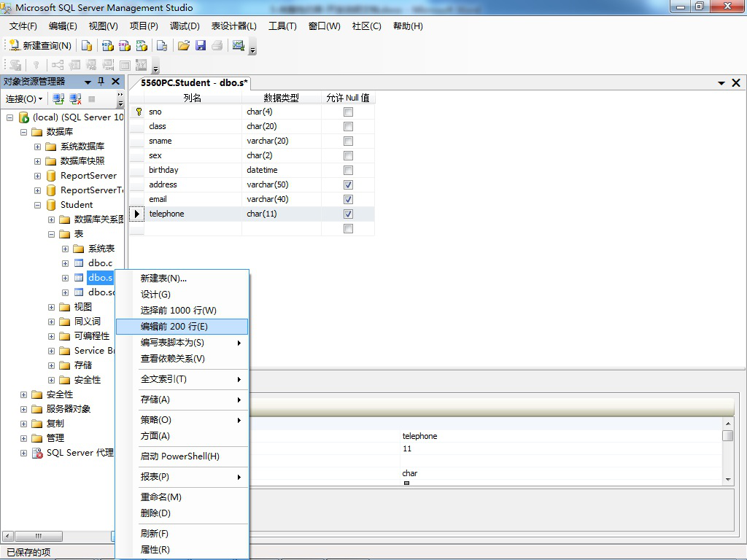Choose 新建表(N)... from context menu

pos(182,278)
